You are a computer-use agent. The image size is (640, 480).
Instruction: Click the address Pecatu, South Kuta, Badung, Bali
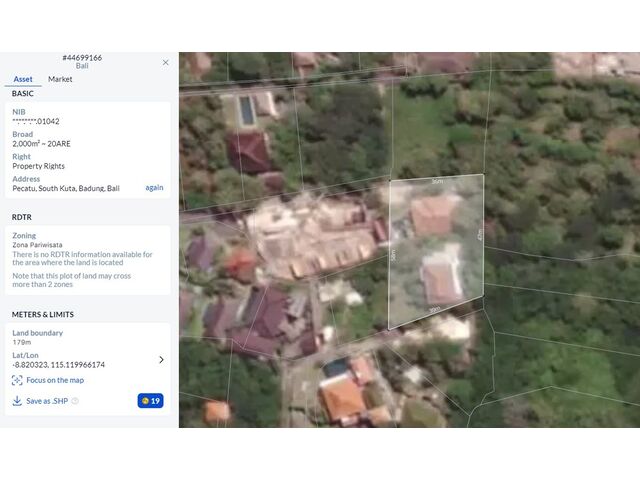click(66, 188)
